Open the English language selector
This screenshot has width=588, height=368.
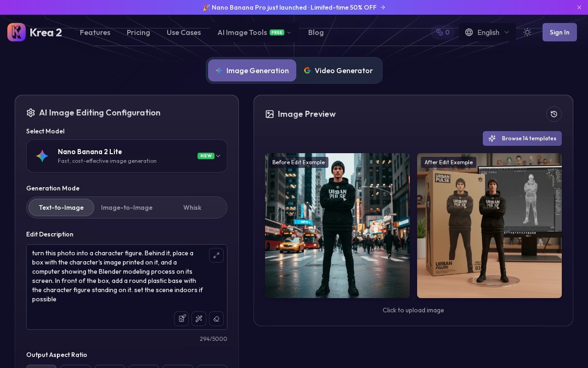coord(487,32)
